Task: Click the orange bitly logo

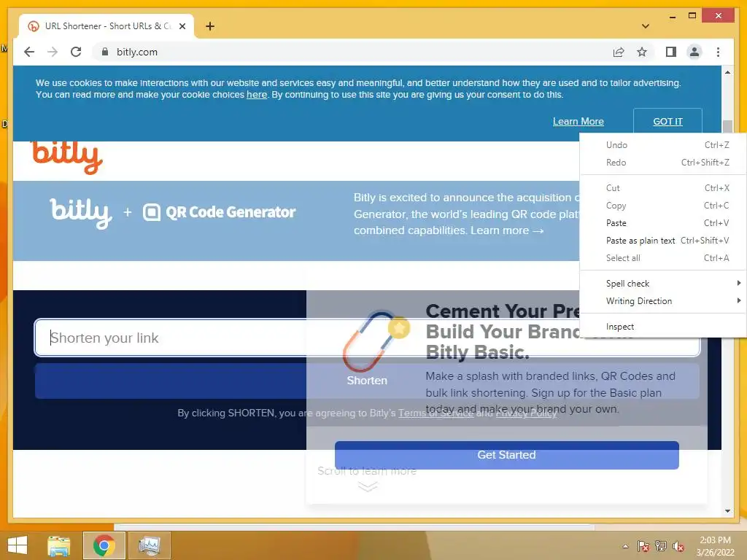Action: pos(67,156)
